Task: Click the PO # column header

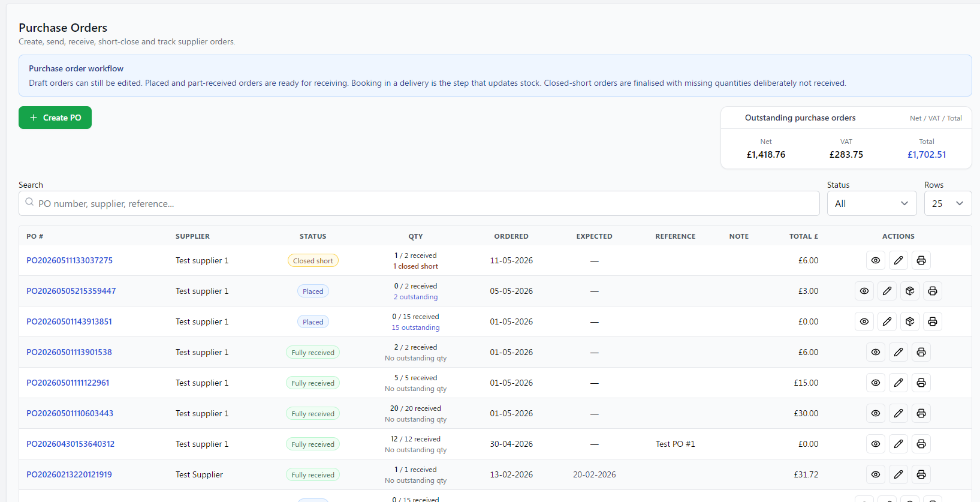Action: tap(35, 236)
